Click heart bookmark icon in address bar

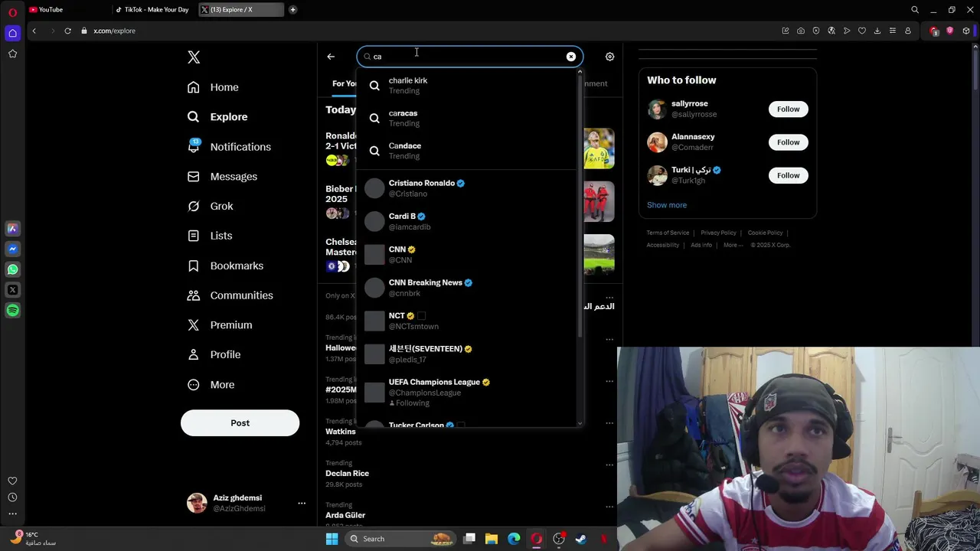862,31
